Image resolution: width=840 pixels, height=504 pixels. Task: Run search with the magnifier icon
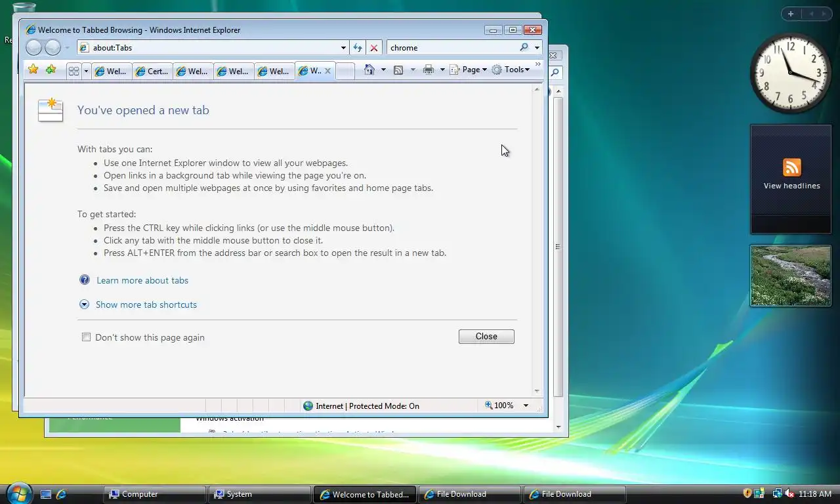click(524, 47)
